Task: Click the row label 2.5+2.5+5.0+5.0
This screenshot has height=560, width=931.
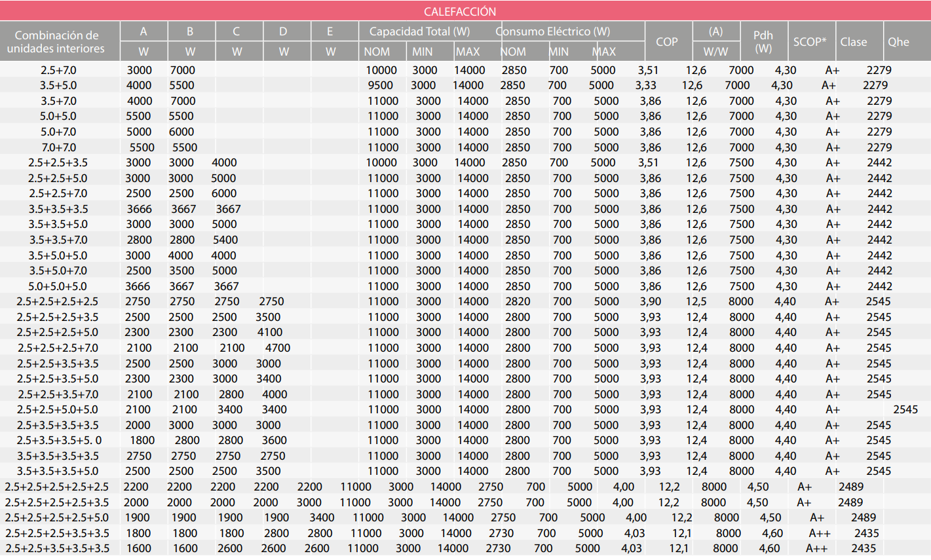Action: (x=58, y=409)
